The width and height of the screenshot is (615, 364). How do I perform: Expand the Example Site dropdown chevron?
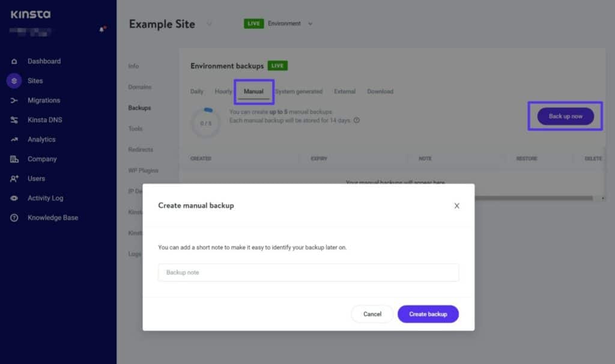click(210, 24)
